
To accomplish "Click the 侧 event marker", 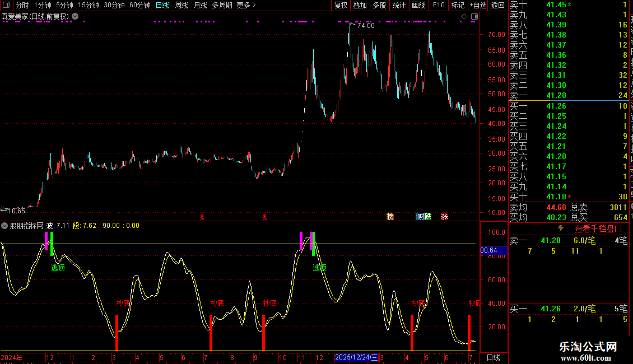I will [x=420, y=217].
